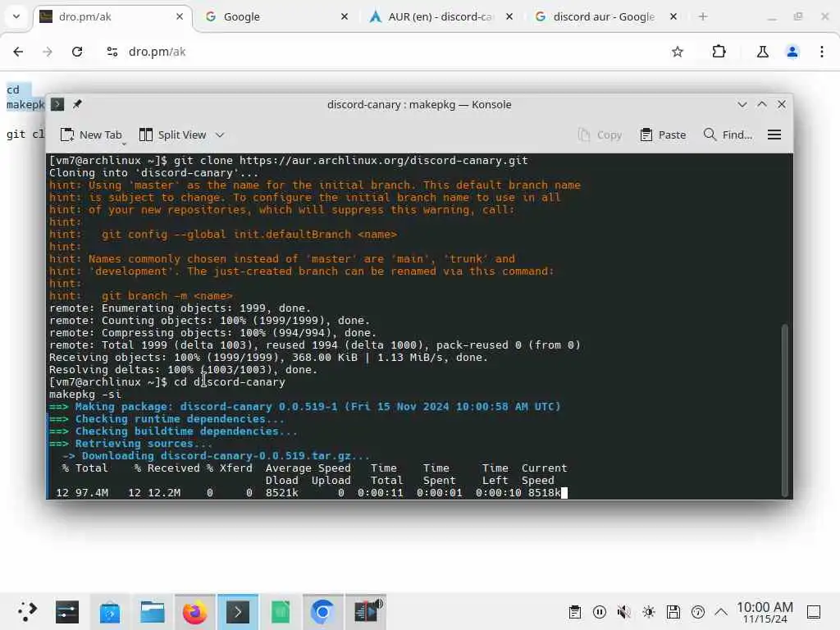The image size is (840, 630).
Task: Close the dro.pm/ak tab
Action: 180,16
